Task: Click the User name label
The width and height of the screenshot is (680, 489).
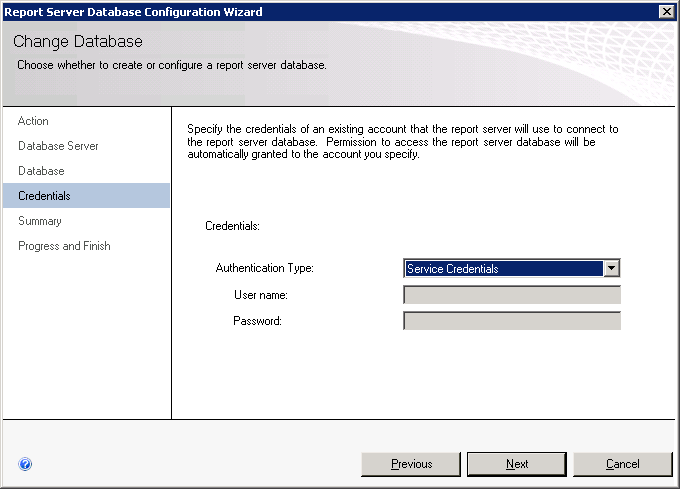Action: click(x=260, y=295)
